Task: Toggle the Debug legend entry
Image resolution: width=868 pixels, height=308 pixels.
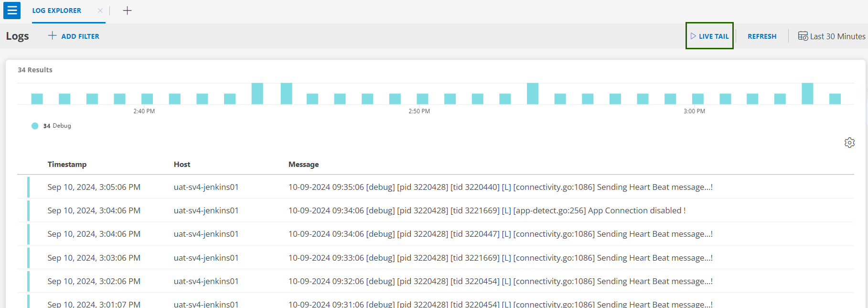Action: pyautogui.click(x=52, y=126)
